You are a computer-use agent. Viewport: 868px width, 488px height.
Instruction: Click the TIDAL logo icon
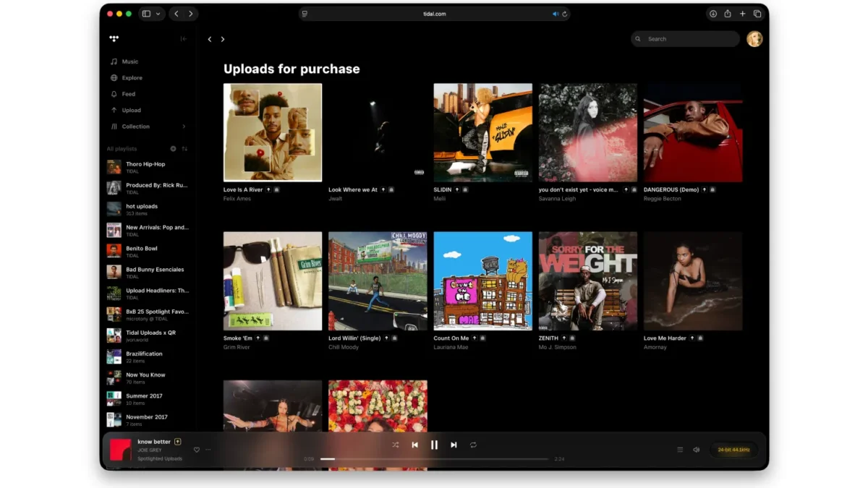click(x=114, y=39)
